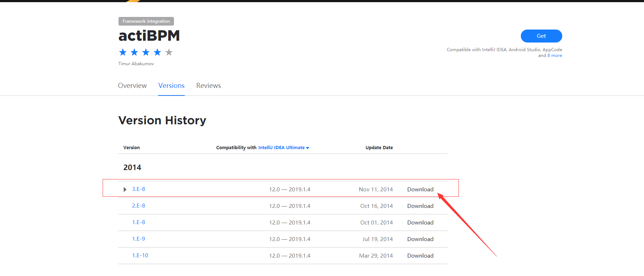Click compatibility range in the 1.E-8 row
644x276 pixels.
[290, 223]
